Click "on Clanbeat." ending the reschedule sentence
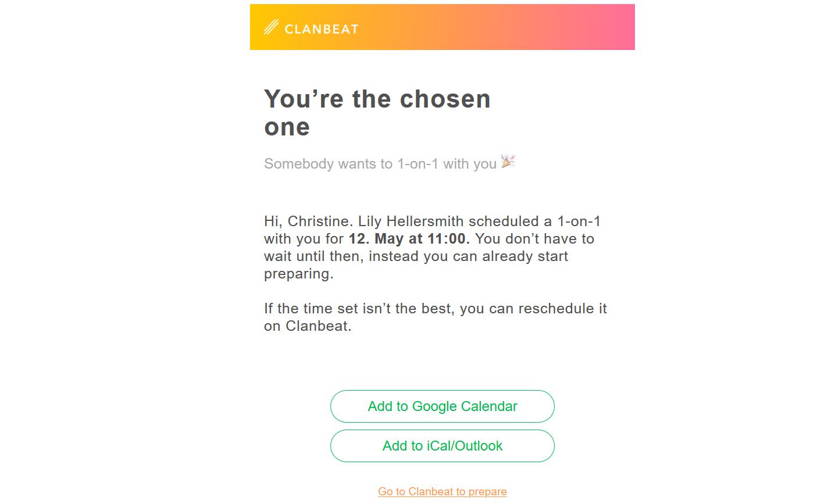The image size is (835, 504). click(x=308, y=326)
